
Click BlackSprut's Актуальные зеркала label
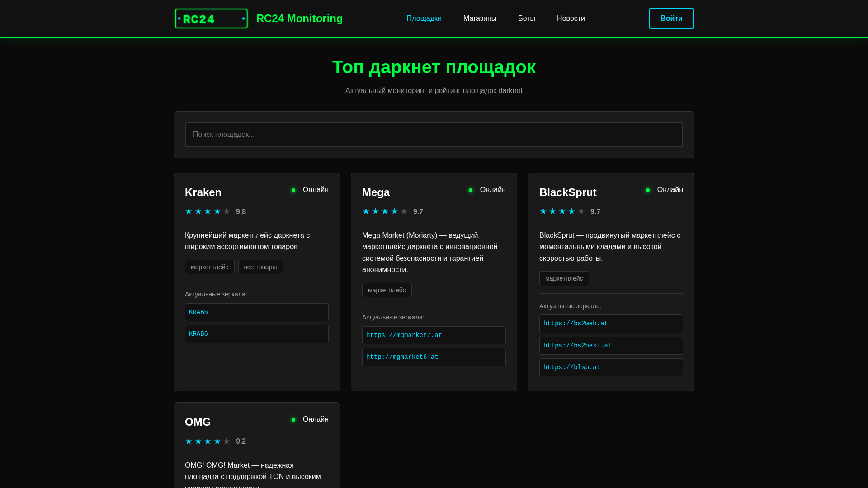[571, 306]
